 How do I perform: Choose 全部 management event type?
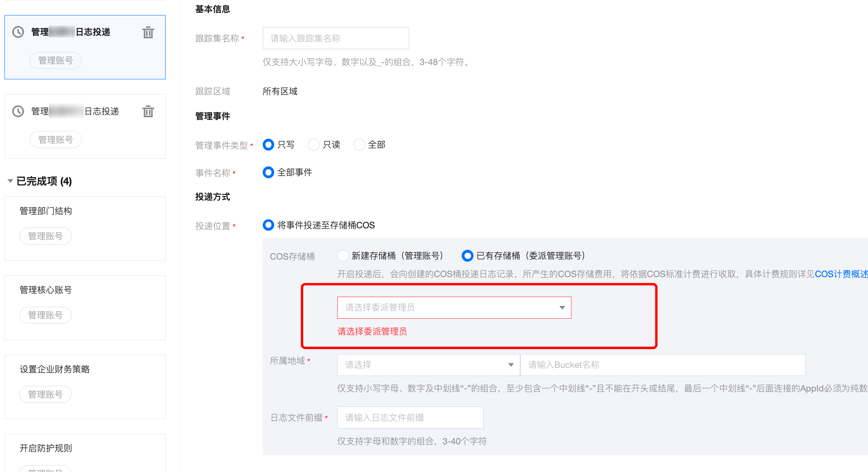coord(359,145)
